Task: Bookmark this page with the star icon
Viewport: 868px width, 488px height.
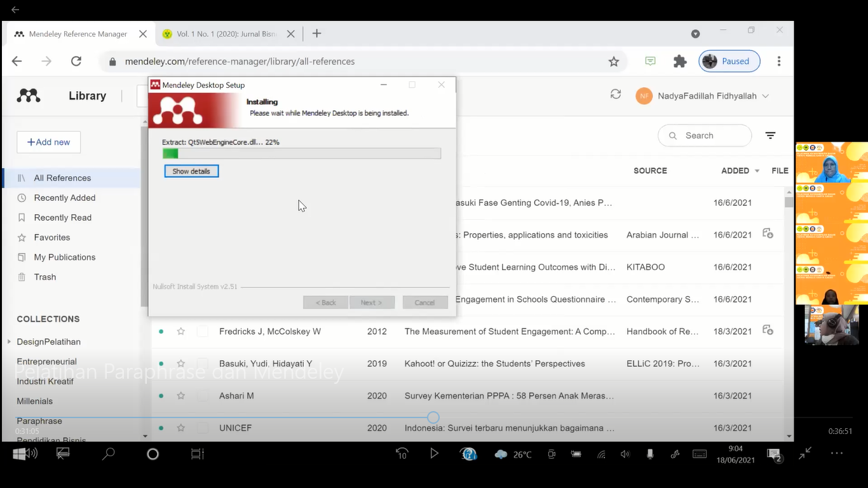Action: click(614, 62)
